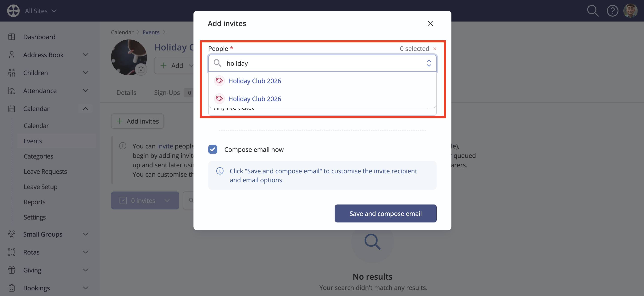Click the user profile avatar
This screenshot has width=644, height=296.
click(x=631, y=11)
